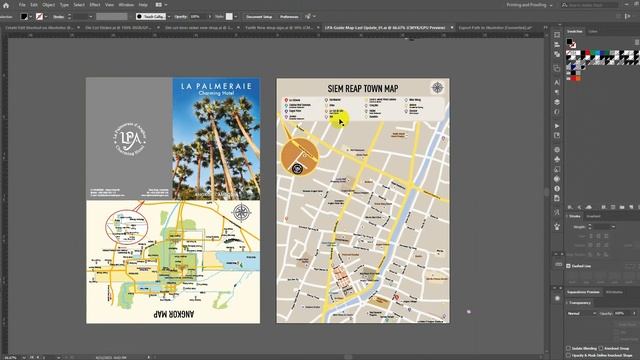
Task: Open the Arrange Documents grid icon
Action: pyautogui.click(x=158, y=5)
